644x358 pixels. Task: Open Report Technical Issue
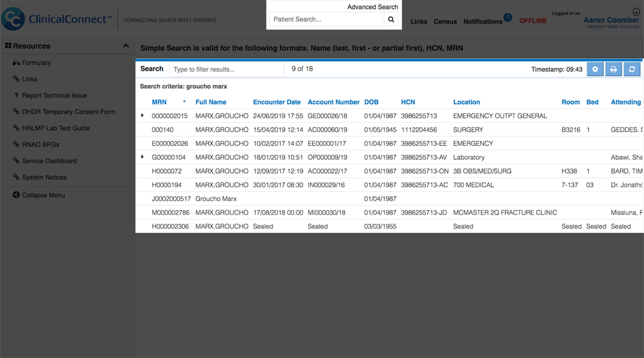point(54,96)
